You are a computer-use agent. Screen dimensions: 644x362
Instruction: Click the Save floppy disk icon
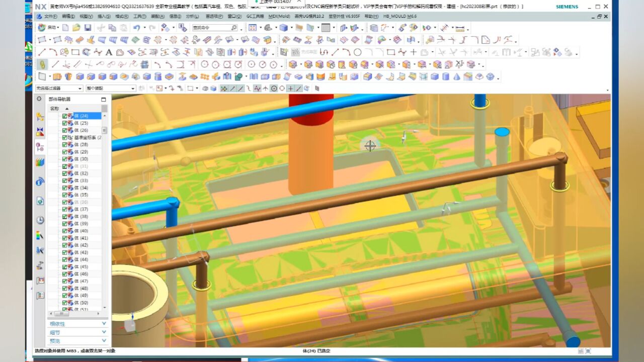pos(88,28)
